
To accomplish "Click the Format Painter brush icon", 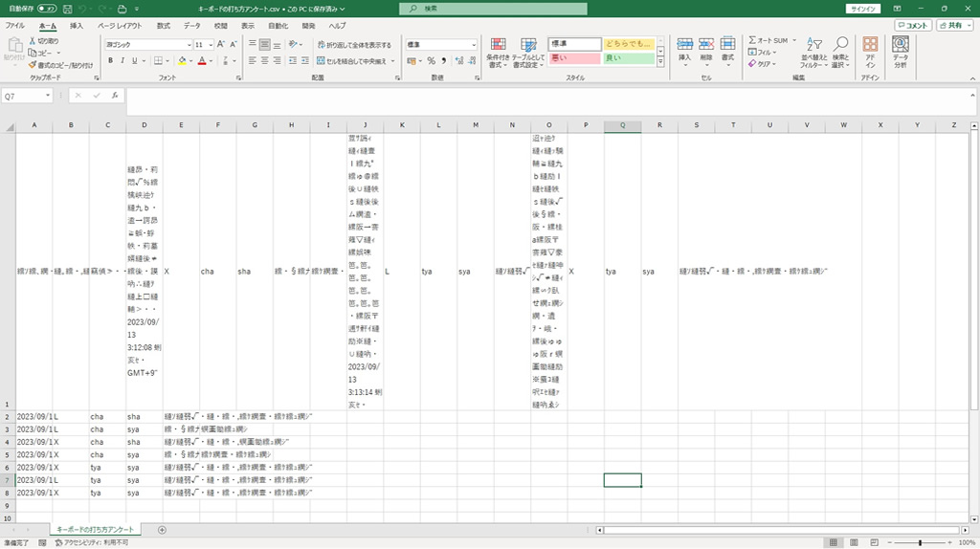I will (x=32, y=65).
